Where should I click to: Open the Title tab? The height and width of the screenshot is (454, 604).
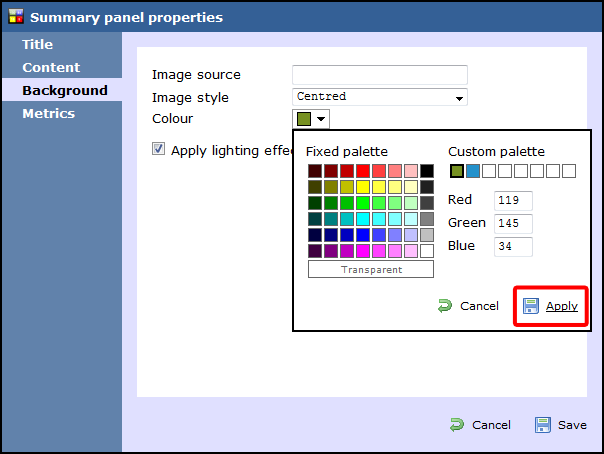coord(62,44)
